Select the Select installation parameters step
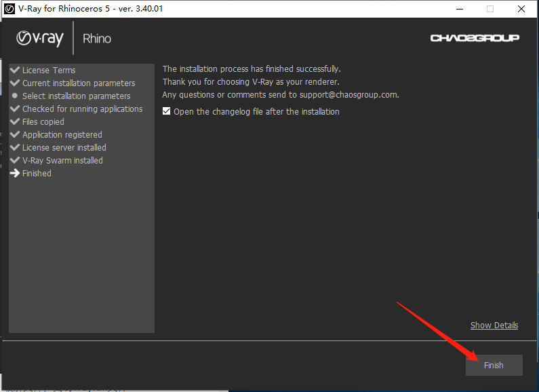The height and width of the screenshot is (392, 539). pyautogui.click(x=77, y=96)
